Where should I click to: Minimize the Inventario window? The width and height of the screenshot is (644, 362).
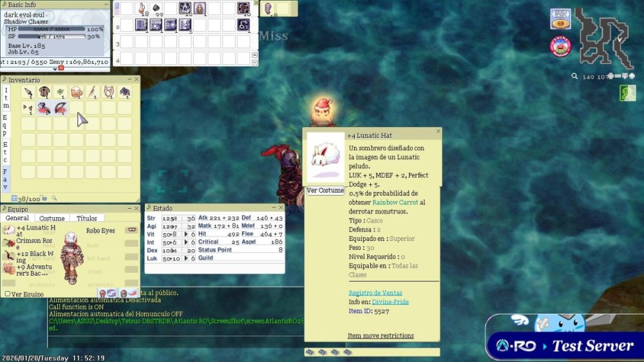coord(129,79)
